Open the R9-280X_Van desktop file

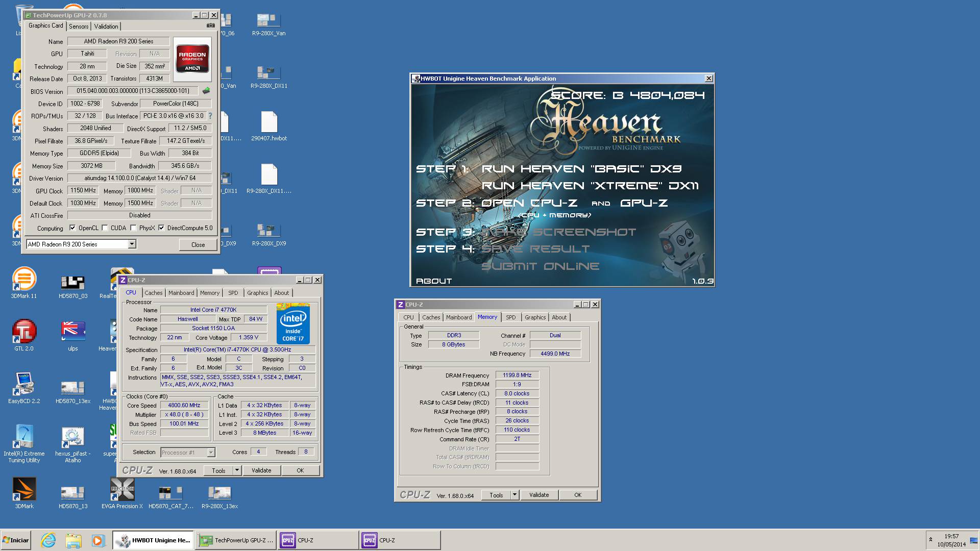[268, 24]
